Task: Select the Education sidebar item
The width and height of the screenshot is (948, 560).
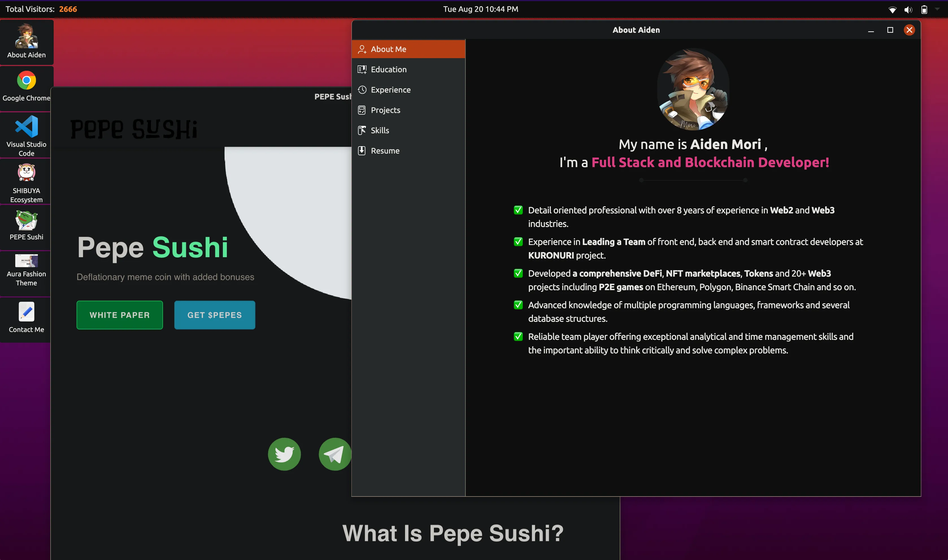Action: point(388,69)
